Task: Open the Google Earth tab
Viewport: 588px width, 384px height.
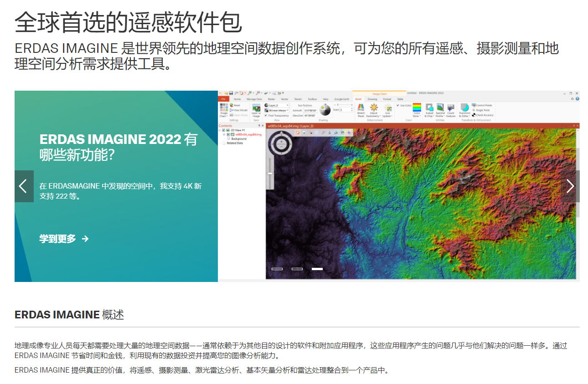Action: point(341,99)
